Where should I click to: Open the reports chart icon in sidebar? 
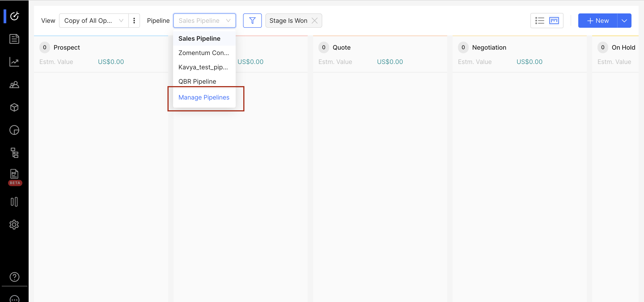point(14,62)
